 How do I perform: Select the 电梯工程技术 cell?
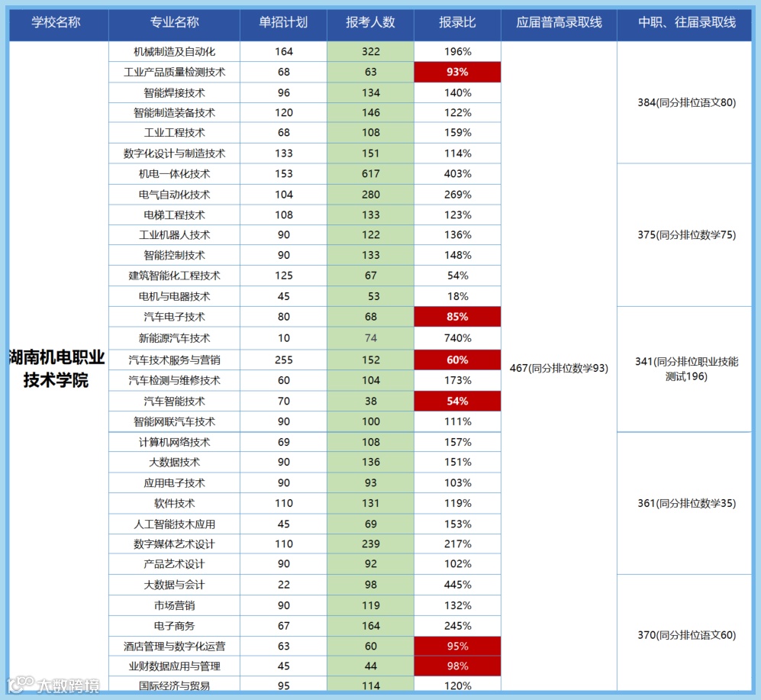tap(174, 215)
